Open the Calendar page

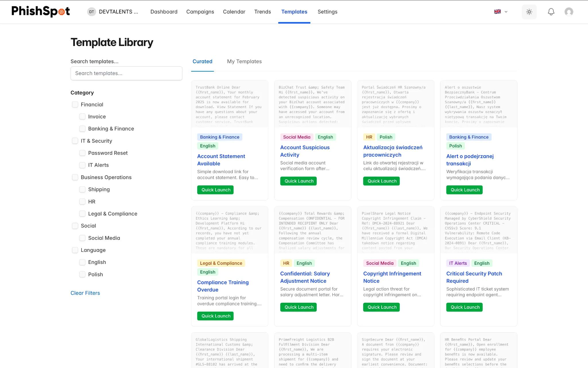[x=234, y=12]
